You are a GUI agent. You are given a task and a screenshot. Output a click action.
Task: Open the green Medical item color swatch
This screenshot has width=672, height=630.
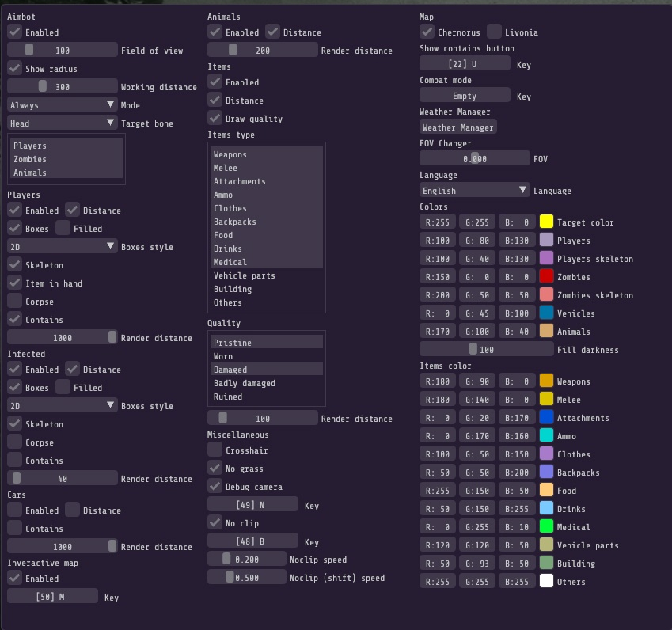(x=546, y=526)
